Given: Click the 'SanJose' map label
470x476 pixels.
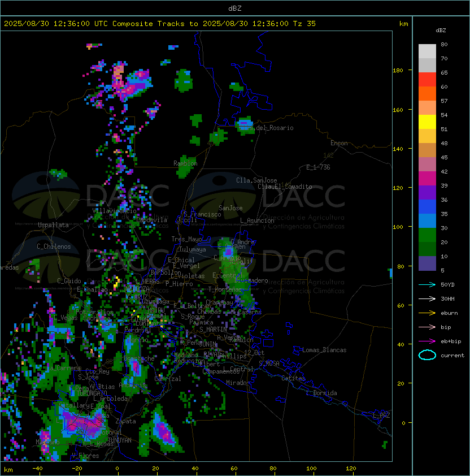Looking at the screenshot, I should pos(230,208).
